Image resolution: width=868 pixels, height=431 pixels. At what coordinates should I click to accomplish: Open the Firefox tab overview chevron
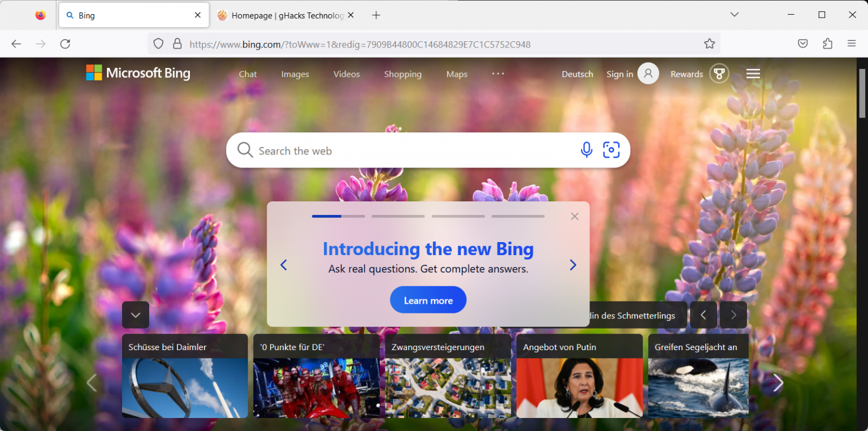[734, 15]
